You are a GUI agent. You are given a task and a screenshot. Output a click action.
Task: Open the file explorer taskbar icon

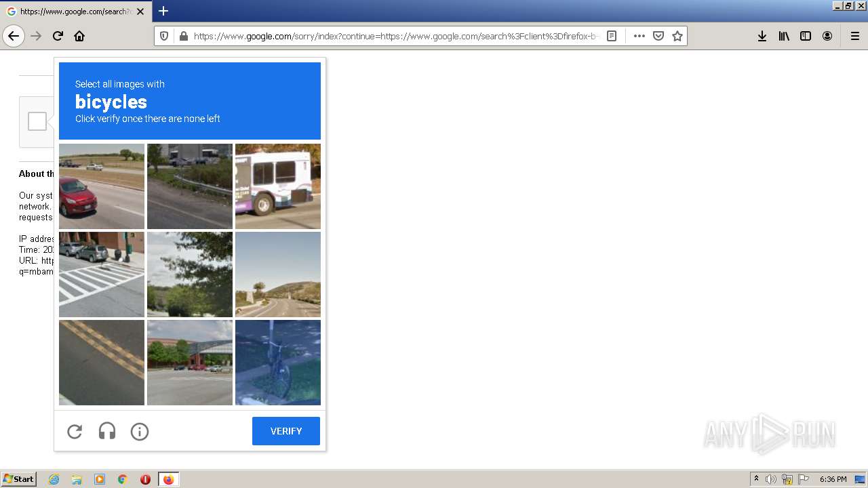[x=77, y=479]
